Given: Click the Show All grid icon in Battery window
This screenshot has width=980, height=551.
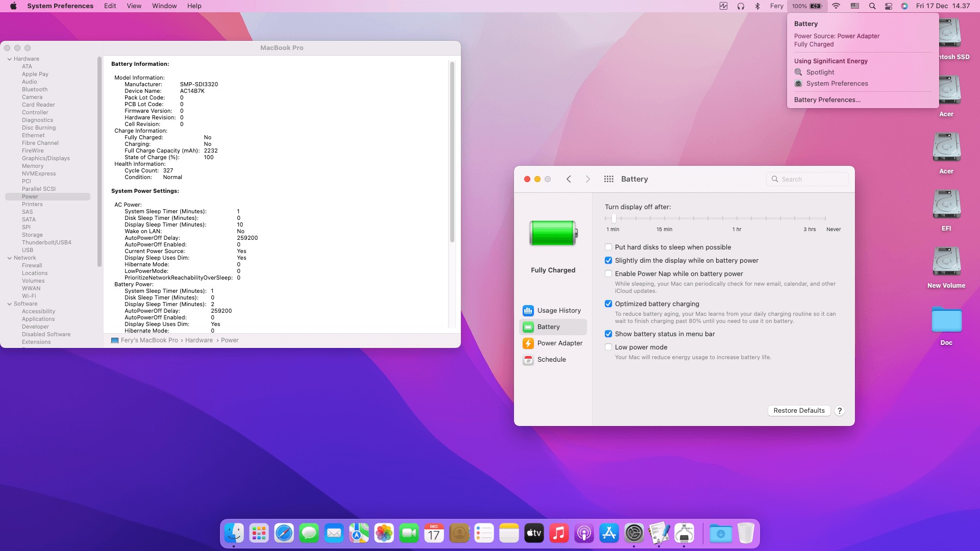Looking at the screenshot, I should (608, 179).
